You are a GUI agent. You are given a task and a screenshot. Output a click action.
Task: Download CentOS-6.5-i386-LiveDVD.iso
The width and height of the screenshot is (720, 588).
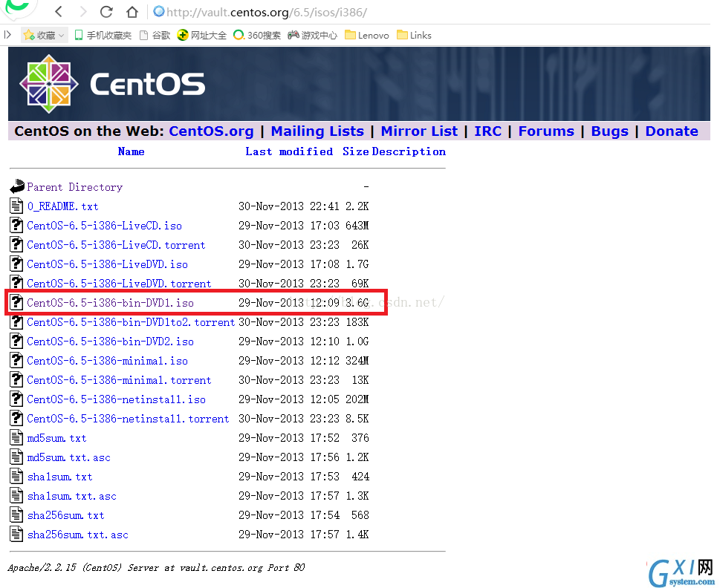click(x=108, y=264)
